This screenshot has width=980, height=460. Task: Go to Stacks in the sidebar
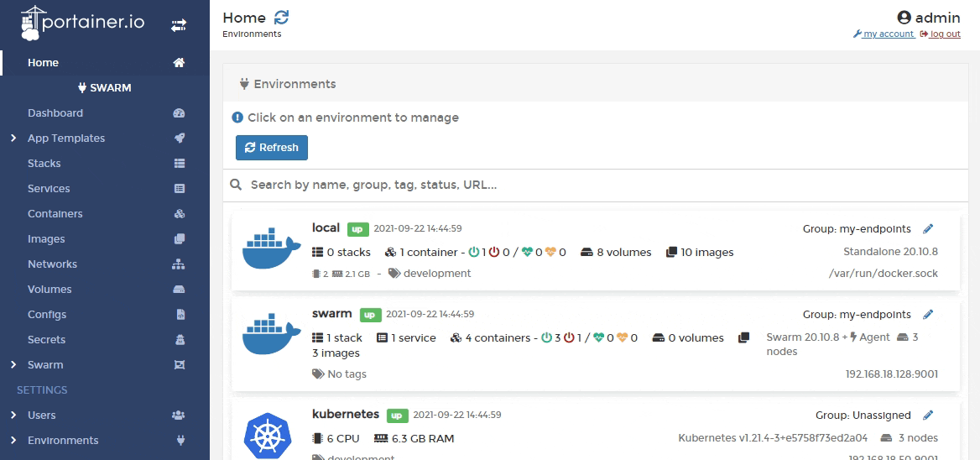(44, 164)
